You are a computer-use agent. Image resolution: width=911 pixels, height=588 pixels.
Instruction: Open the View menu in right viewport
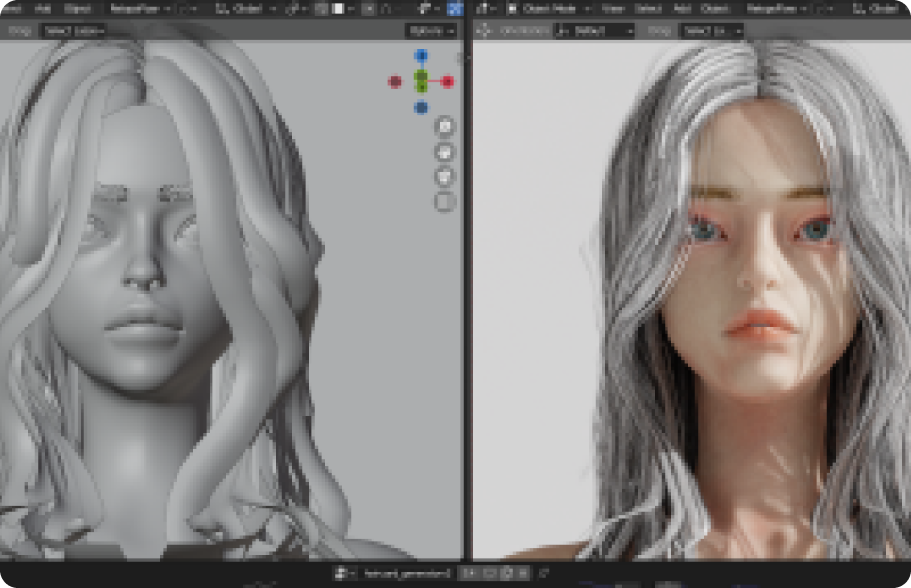(612, 8)
